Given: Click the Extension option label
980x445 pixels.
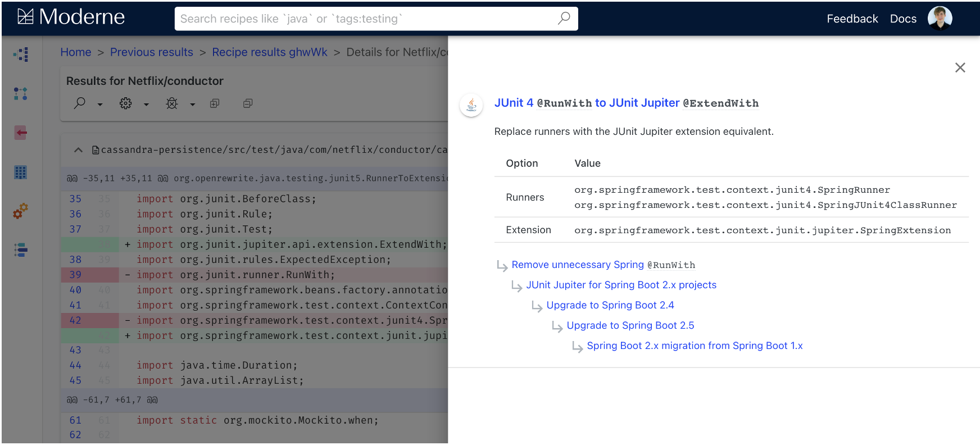Looking at the screenshot, I should click(528, 230).
